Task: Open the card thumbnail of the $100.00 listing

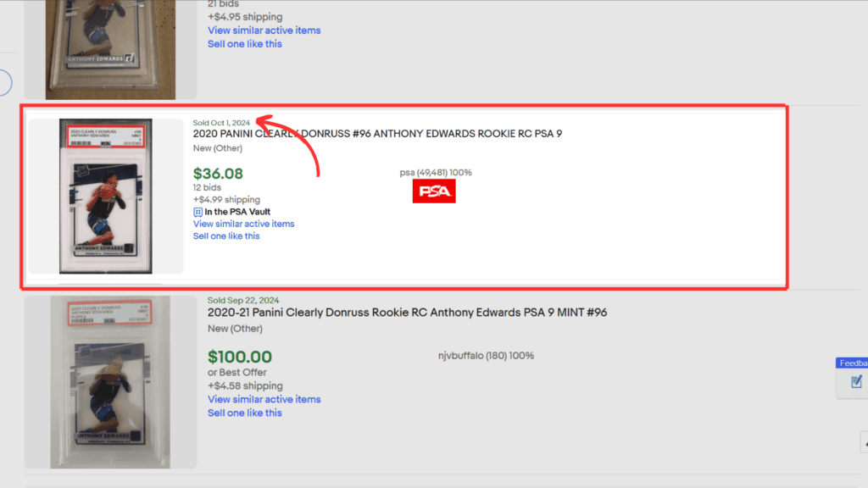Action: tap(110, 382)
